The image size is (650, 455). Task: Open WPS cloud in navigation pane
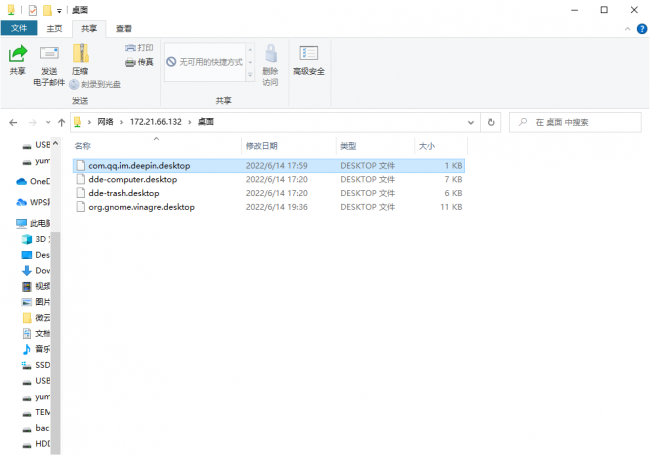click(33, 202)
